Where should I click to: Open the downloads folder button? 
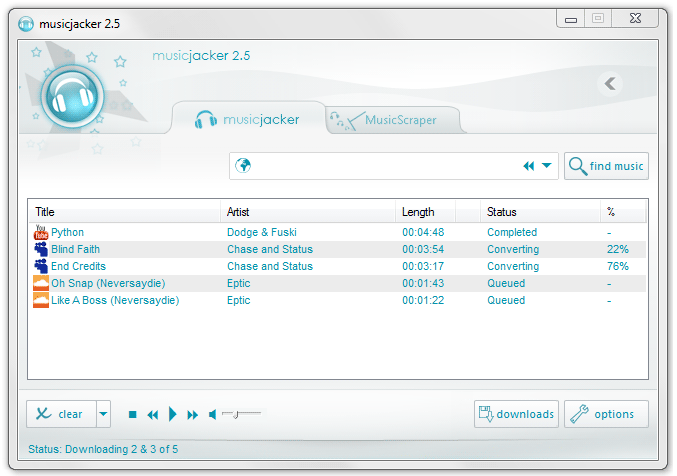516,414
